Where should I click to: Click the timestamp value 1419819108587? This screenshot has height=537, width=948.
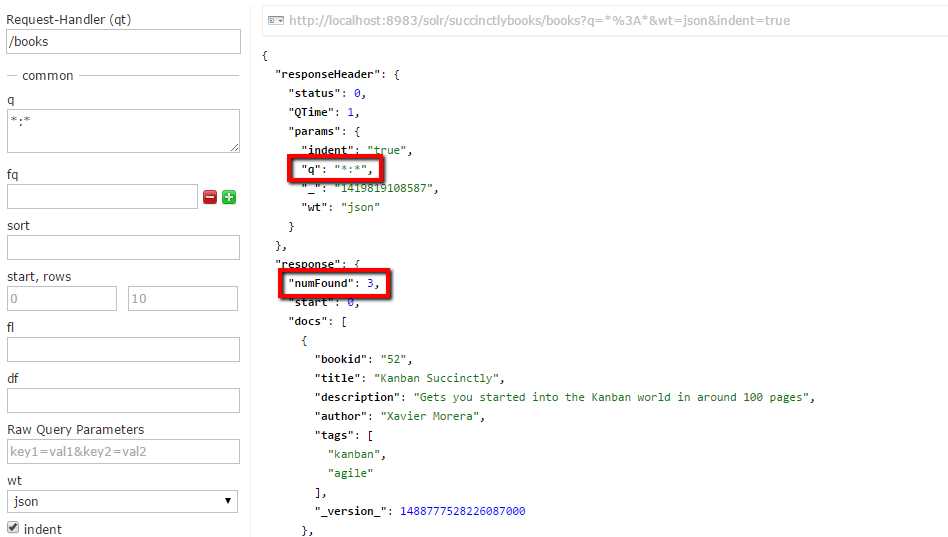(383, 188)
